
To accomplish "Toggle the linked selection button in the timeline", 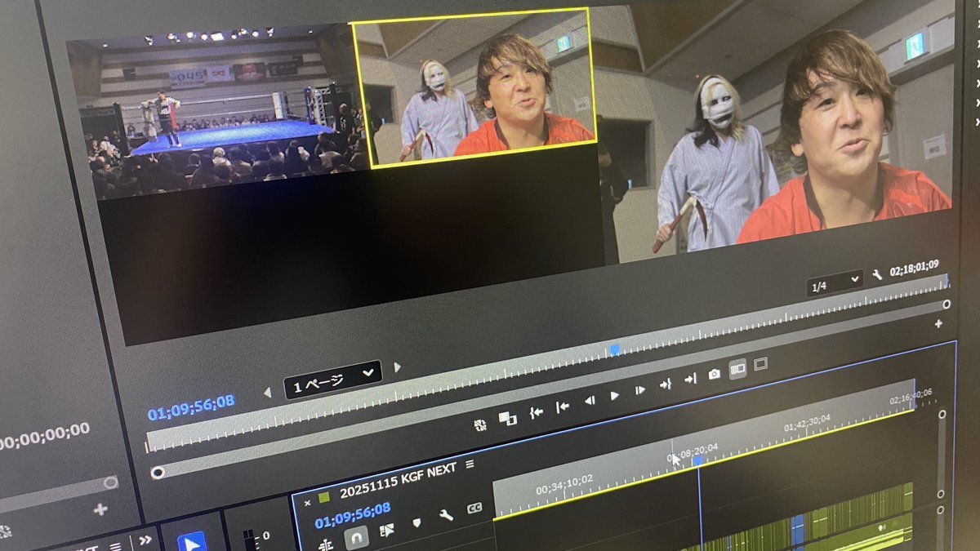I will point(386,530).
